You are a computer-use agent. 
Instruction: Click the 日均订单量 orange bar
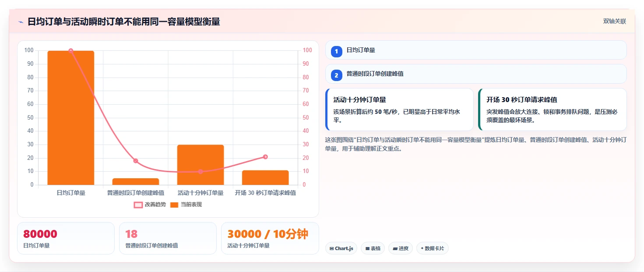[71, 118]
